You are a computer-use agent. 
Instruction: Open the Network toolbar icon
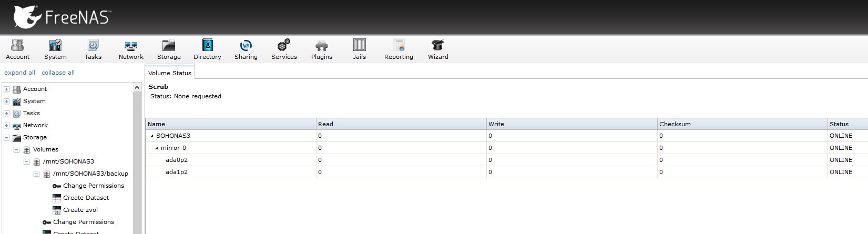click(131, 46)
